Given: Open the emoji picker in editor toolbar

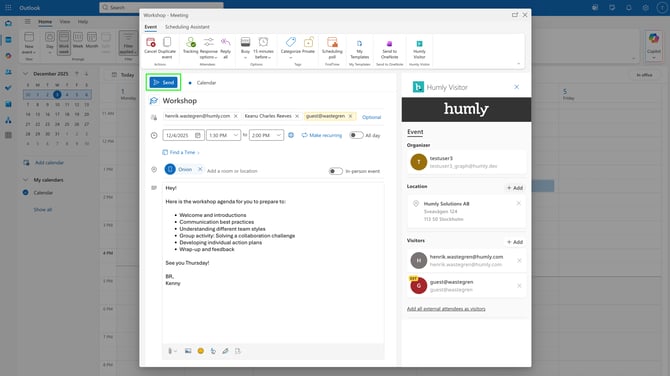Looking at the screenshot, I should point(200,351).
